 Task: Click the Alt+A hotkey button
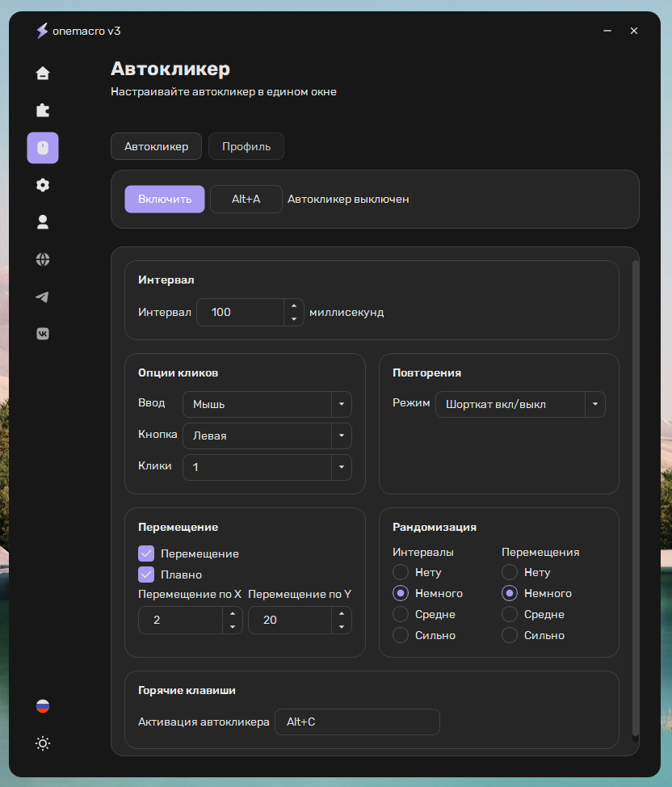point(246,199)
